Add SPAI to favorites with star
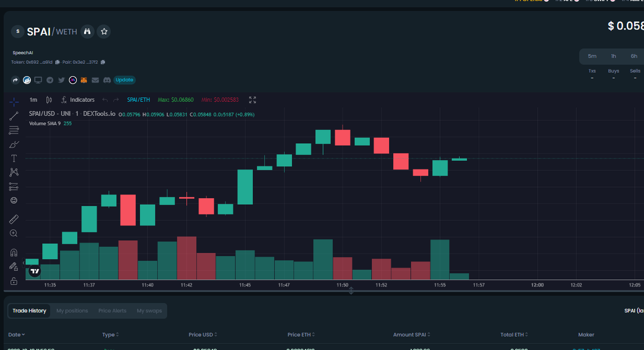 coord(104,32)
